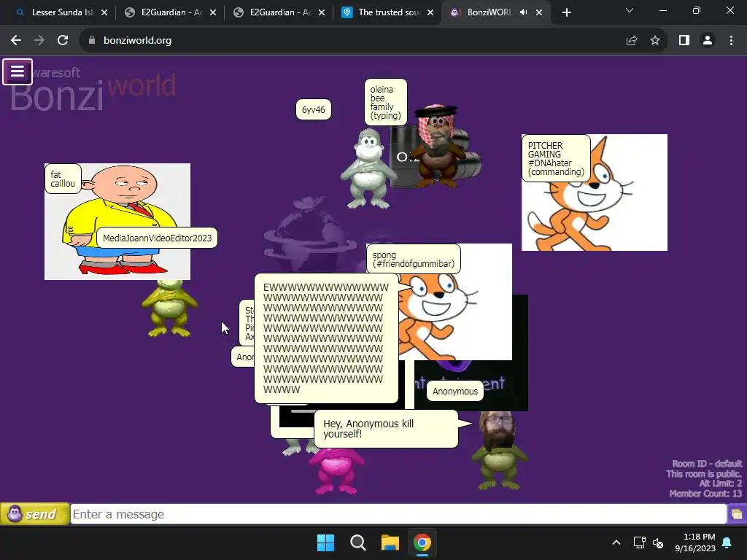The height and width of the screenshot is (560, 747).
Task: Reload the bonziworld.org page
Action: (x=63, y=41)
